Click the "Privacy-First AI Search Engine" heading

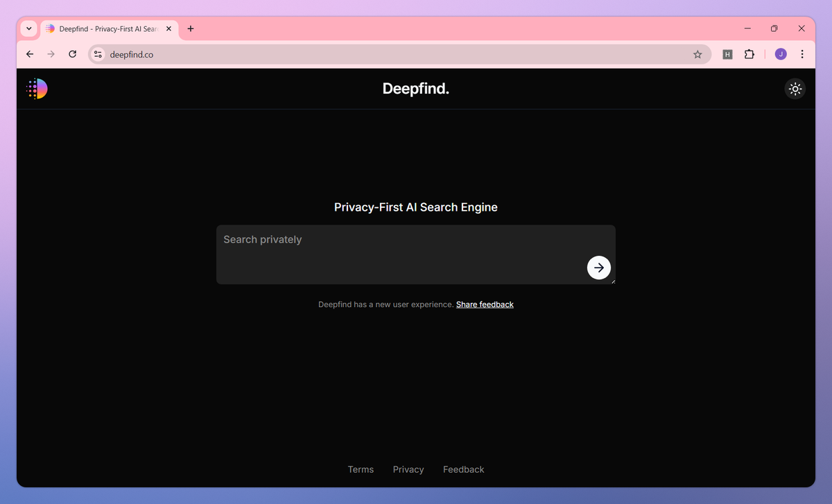pyautogui.click(x=416, y=207)
